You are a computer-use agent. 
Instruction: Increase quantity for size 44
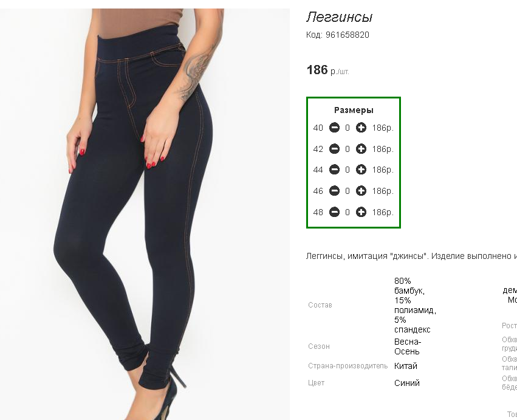[361, 170]
